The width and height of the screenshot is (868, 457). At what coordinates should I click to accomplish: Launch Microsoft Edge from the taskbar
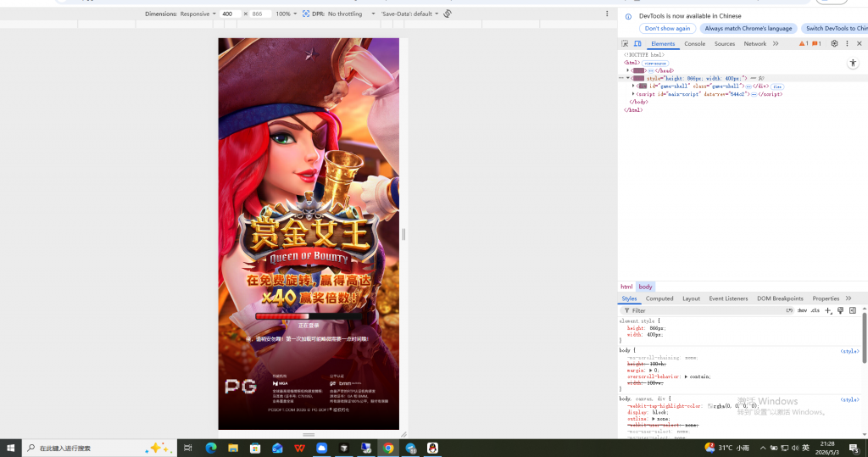[x=211, y=449]
